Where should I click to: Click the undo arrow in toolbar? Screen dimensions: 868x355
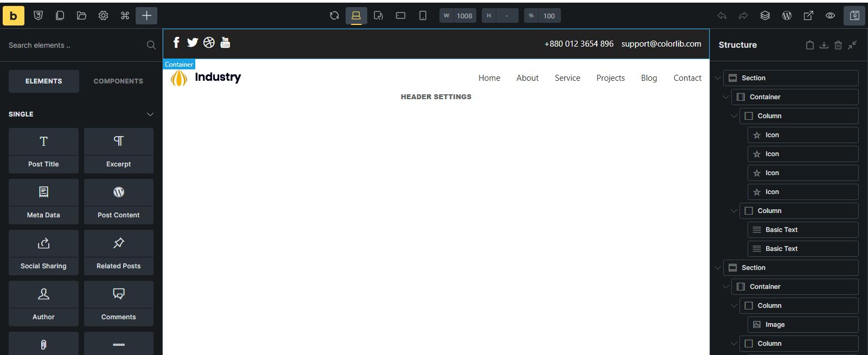click(x=722, y=16)
